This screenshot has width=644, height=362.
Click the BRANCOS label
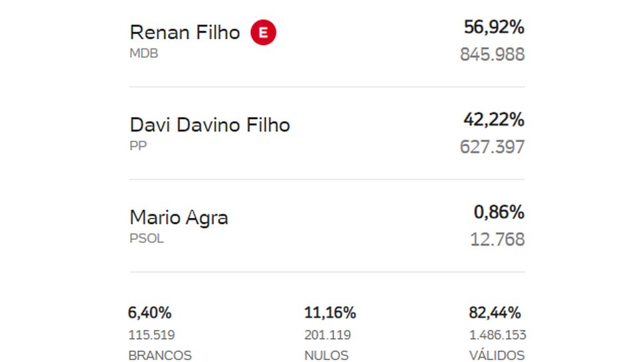160,355
